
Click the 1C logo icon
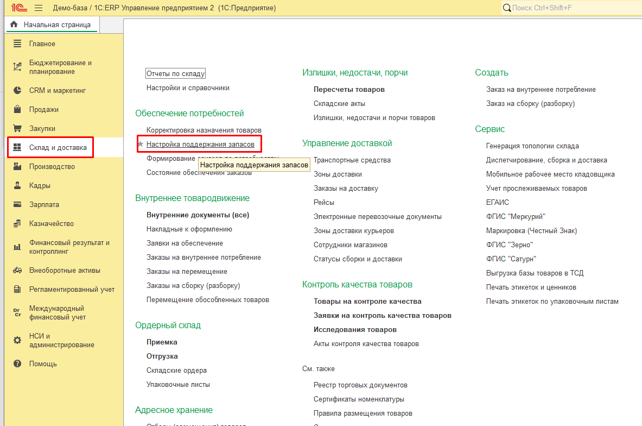click(x=18, y=8)
